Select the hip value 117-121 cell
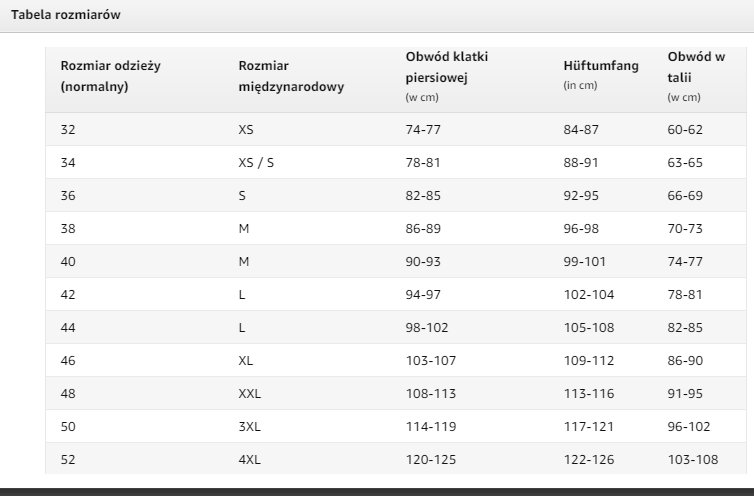Image resolution: width=754 pixels, height=496 pixels. 589,427
